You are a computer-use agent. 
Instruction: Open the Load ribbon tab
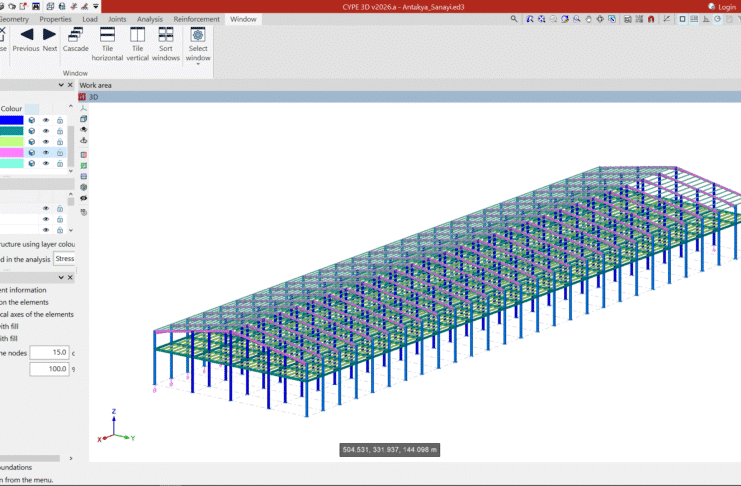pyautogui.click(x=90, y=19)
